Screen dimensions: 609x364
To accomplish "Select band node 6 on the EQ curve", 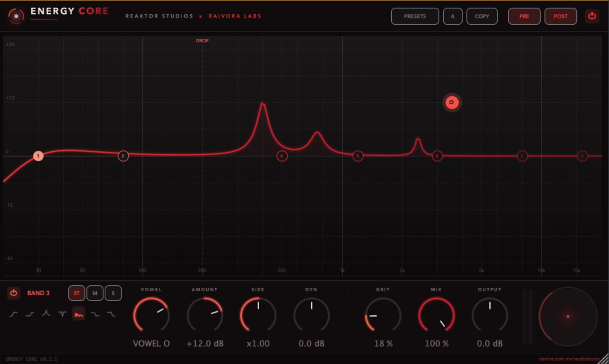I will point(437,156).
